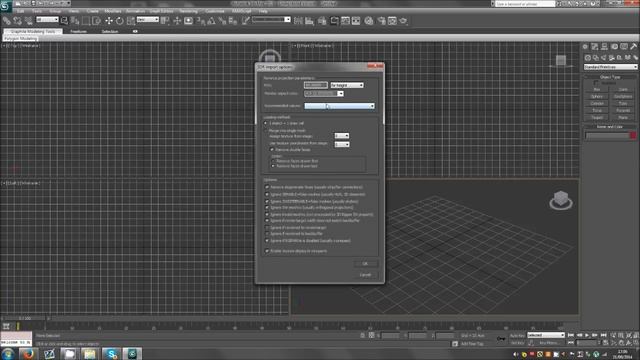Activate the Select and Move tool

[x=109, y=20]
